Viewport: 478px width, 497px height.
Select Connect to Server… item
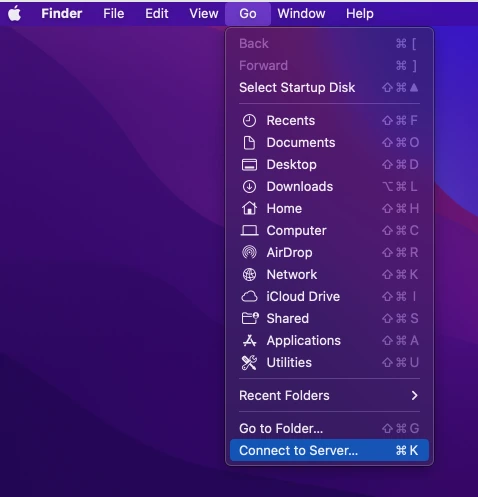[329, 450]
